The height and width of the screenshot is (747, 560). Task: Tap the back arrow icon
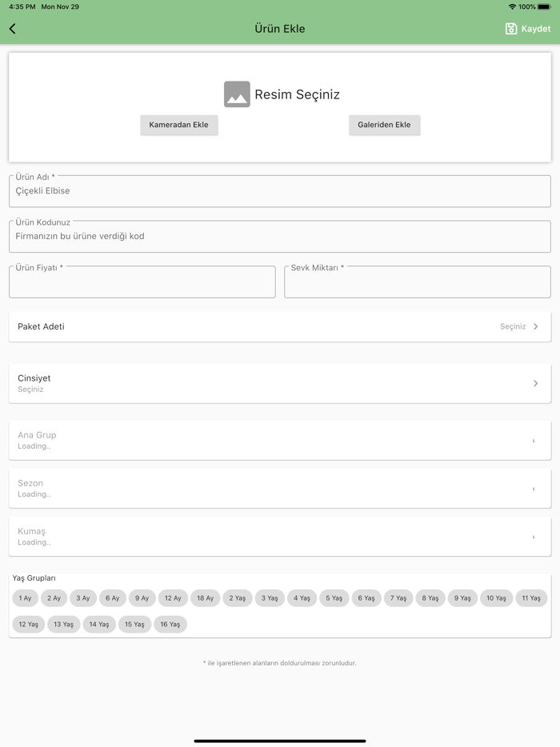(x=13, y=29)
